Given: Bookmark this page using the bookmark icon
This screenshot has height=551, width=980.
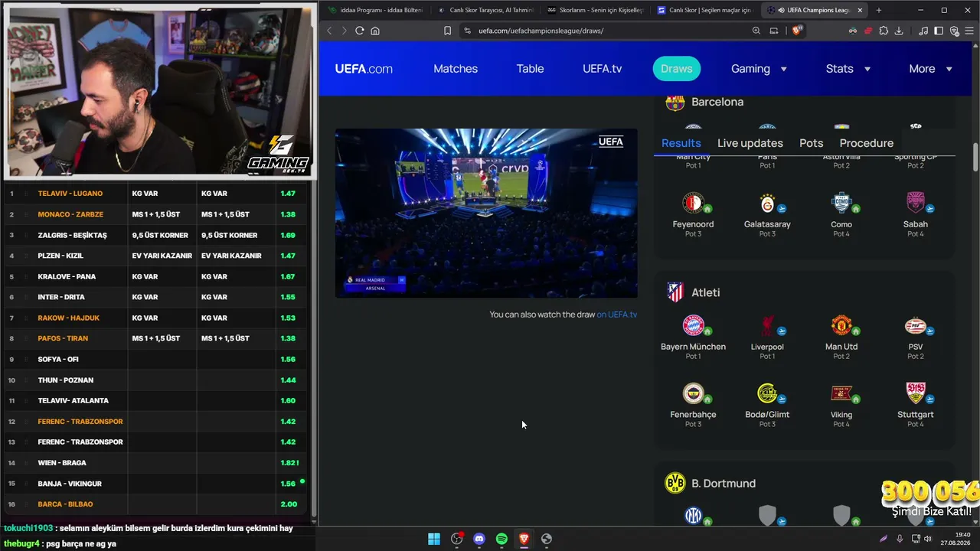Looking at the screenshot, I should click(x=447, y=31).
